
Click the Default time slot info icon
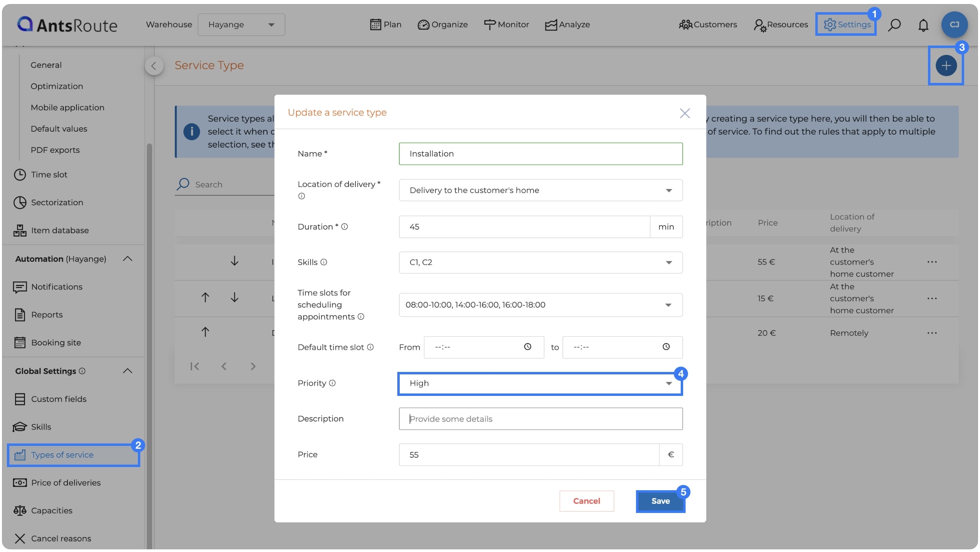370,347
